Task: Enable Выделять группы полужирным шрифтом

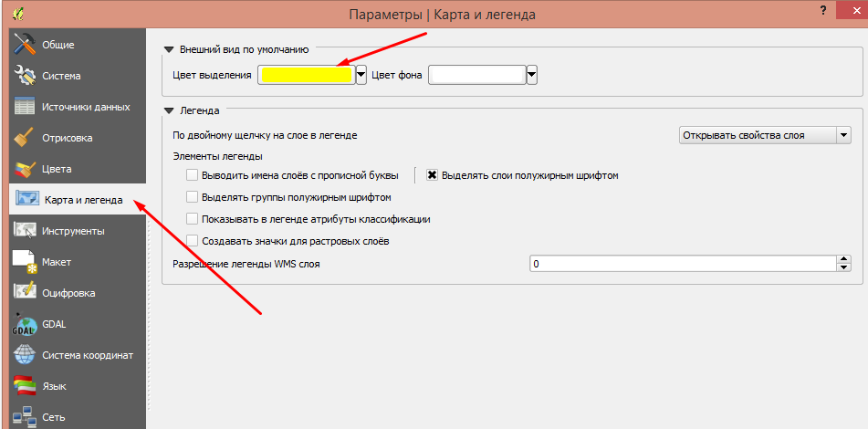Action: click(192, 197)
